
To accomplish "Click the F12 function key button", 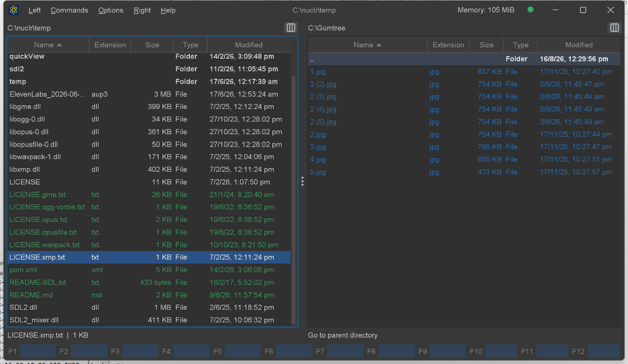I will coord(595,351).
